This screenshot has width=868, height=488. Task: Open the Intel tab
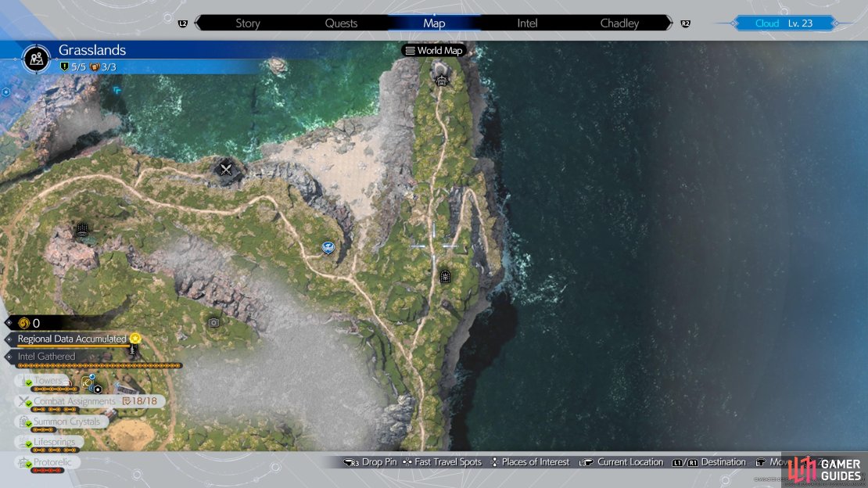(527, 23)
